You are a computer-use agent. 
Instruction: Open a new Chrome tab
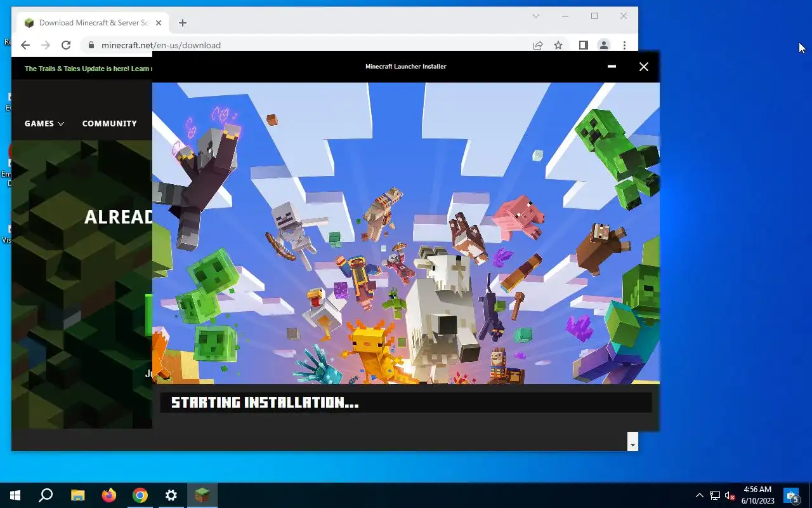tap(183, 23)
